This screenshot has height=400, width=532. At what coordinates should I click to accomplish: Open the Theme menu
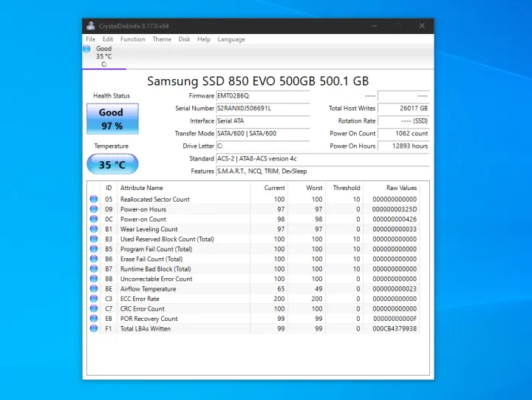[161, 39]
